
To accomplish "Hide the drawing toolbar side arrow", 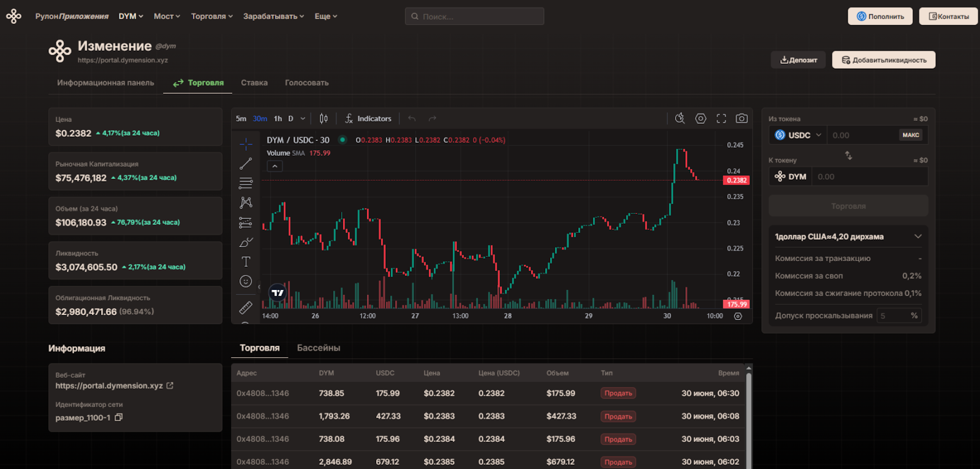I will click(x=258, y=287).
